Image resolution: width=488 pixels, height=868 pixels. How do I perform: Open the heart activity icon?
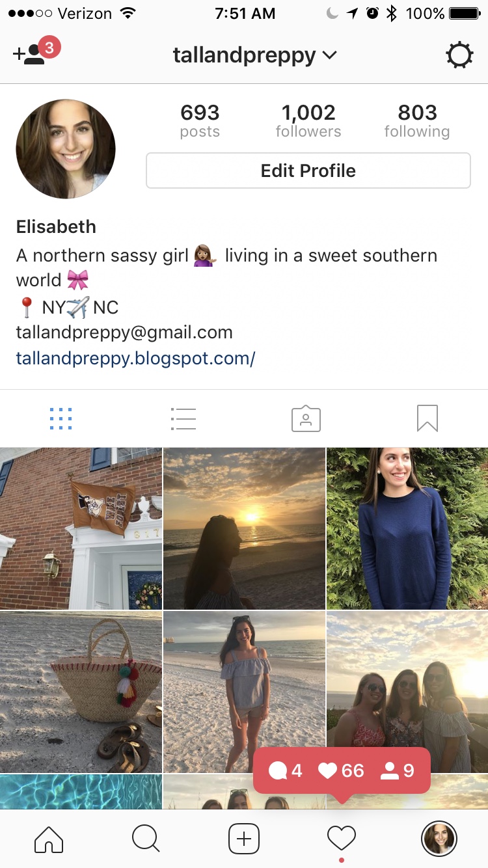coord(342,839)
